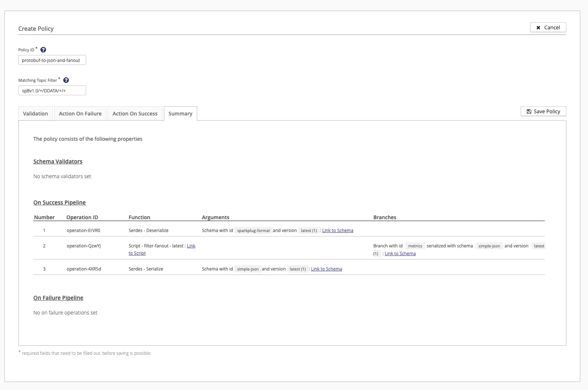
Task: Click the latest (1) version badge in row 1
Action: 308,231
